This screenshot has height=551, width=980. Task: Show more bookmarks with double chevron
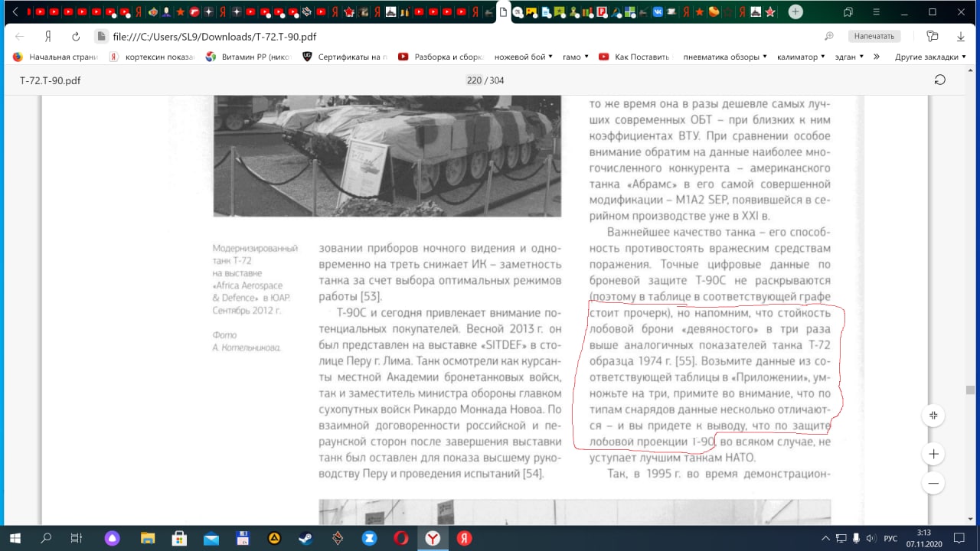click(x=877, y=57)
